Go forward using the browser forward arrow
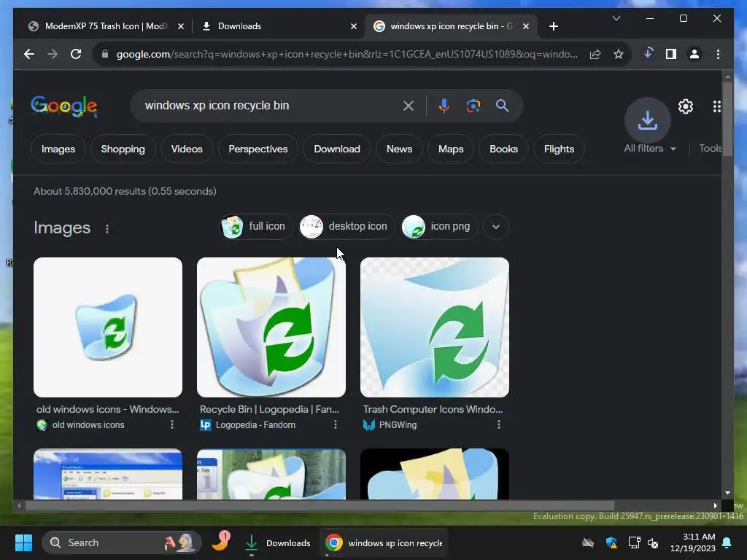This screenshot has height=560, width=747. (x=53, y=54)
